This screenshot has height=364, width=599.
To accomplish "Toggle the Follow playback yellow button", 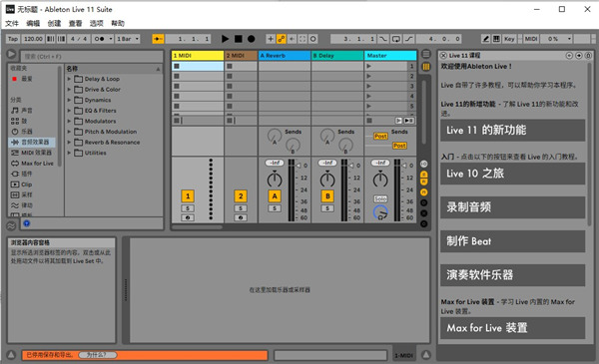I will [x=158, y=39].
